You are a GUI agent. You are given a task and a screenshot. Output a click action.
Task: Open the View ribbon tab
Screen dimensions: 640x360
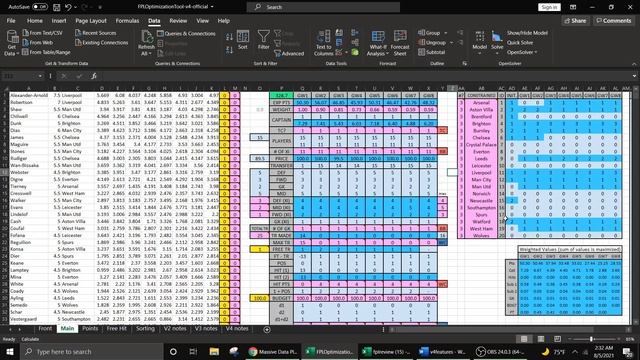coord(202,20)
